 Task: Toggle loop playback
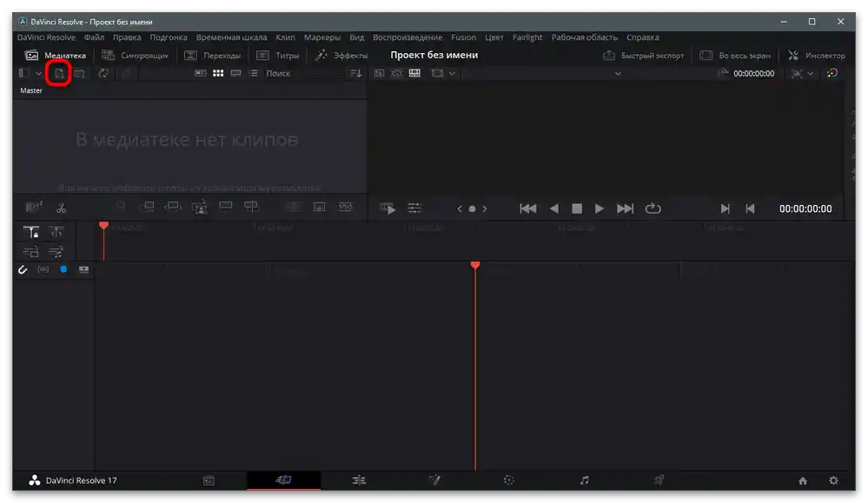pos(653,208)
